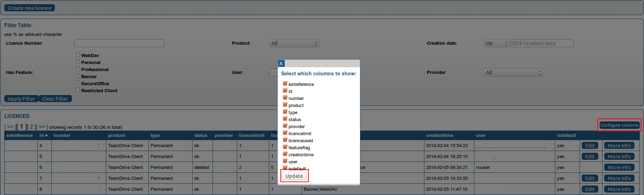Show More Info for deleted licence 6
Image resolution: width=644 pixels, height=195 pixels.
(x=619, y=168)
